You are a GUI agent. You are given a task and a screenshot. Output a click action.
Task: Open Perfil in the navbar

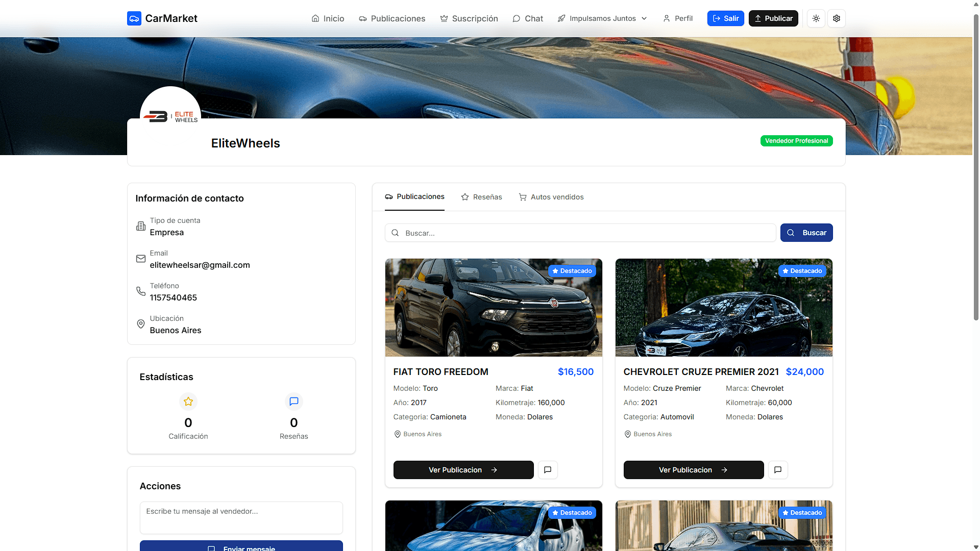(x=678, y=18)
